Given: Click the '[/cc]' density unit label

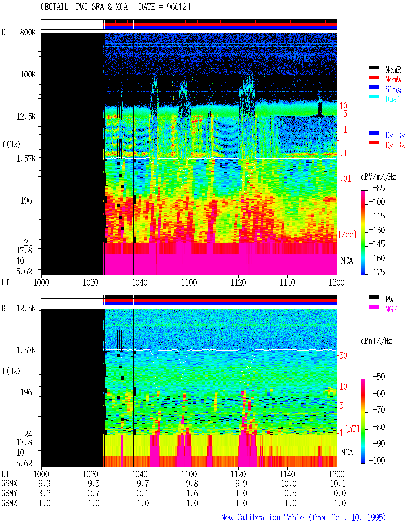Looking at the screenshot, I should [347, 234].
